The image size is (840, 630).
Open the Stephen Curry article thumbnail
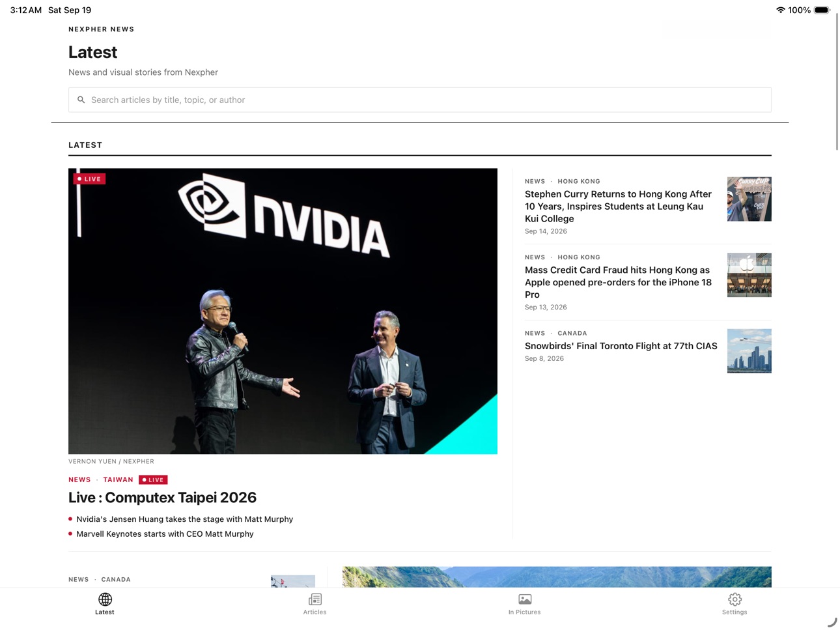point(749,199)
